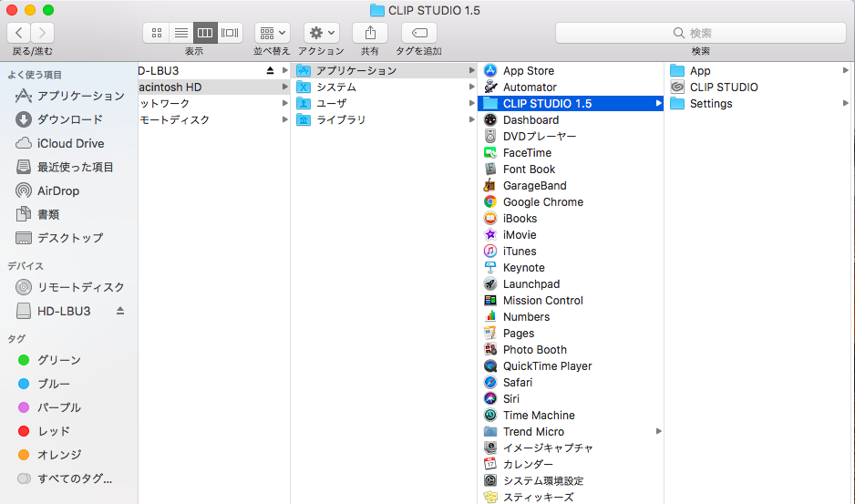Select the ユーザ folder
The image size is (855, 504).
click(x=385, y=103)
